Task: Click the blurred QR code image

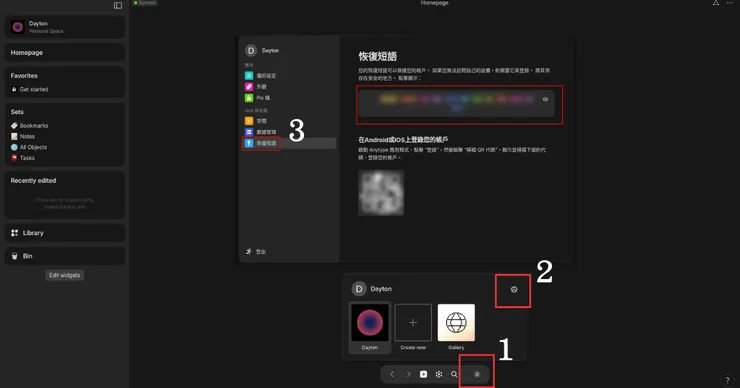Action: (x=381, y=193)
